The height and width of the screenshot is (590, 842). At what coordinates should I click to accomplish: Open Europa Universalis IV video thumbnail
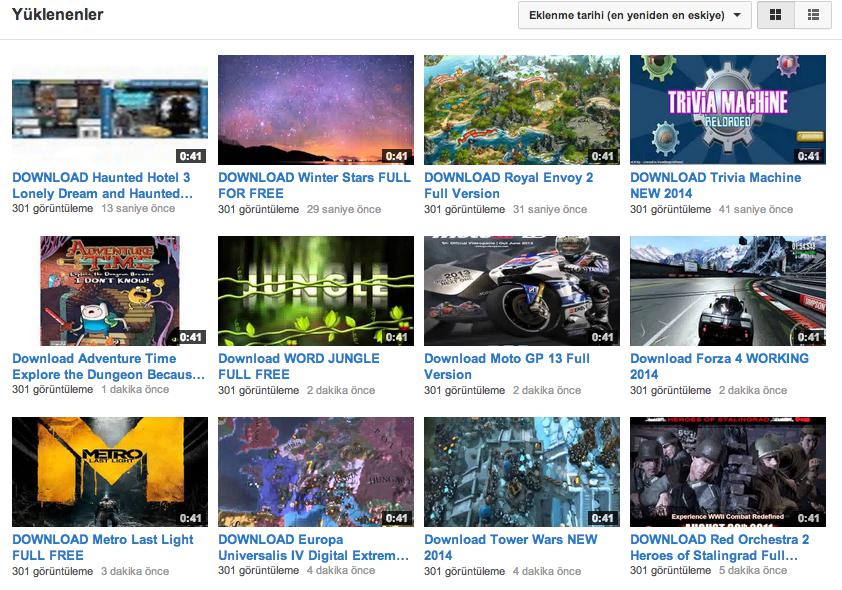[x=316, y=472]
